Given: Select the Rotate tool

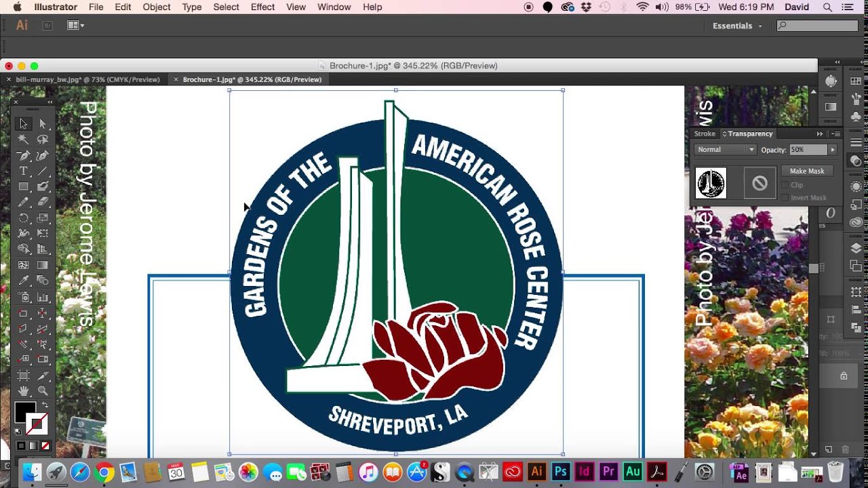Looking at the screenshot, I should pyautogui.click(x=23, y=218).
